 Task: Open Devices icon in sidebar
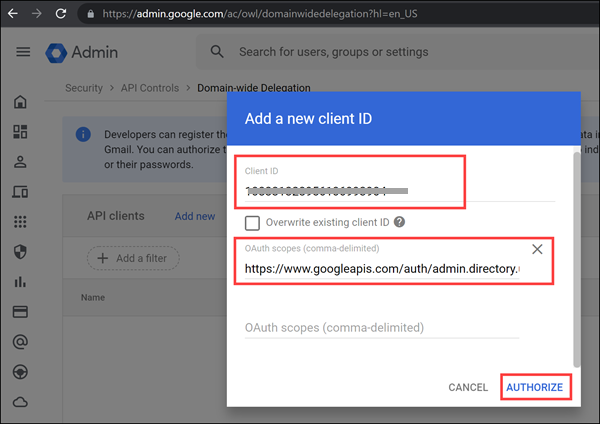20,192
